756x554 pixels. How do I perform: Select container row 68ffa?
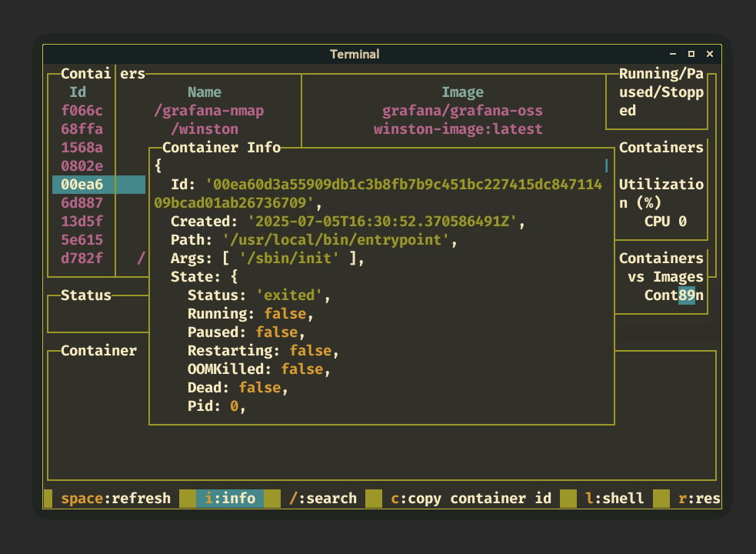[82, 128]
